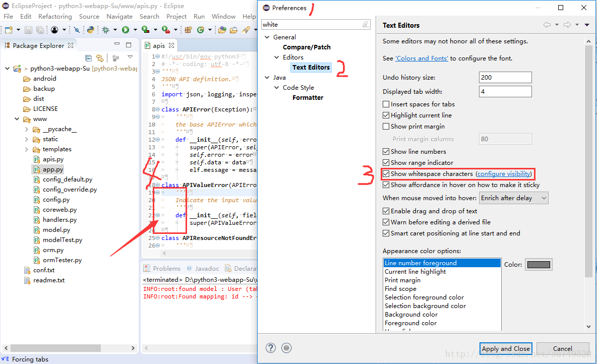
Task: Click the Save All toolbar icon
Action: click(40, 30)
